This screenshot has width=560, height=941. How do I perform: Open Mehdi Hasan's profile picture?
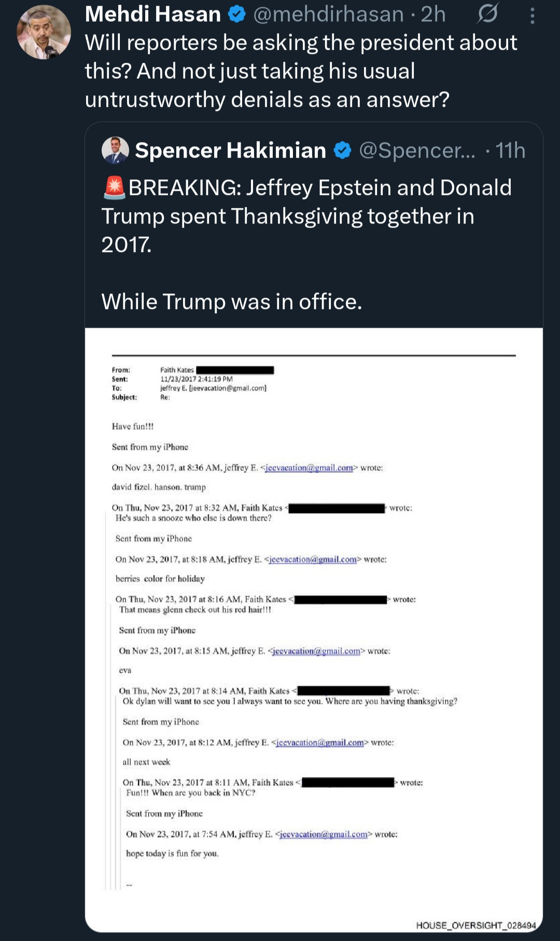[x=44, y=32]
